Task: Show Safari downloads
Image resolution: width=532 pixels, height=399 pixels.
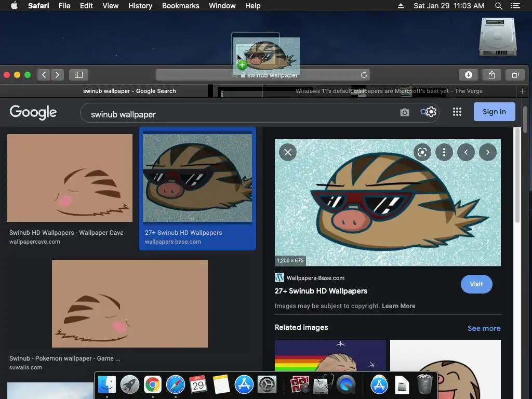Action: tap(468, 75)
